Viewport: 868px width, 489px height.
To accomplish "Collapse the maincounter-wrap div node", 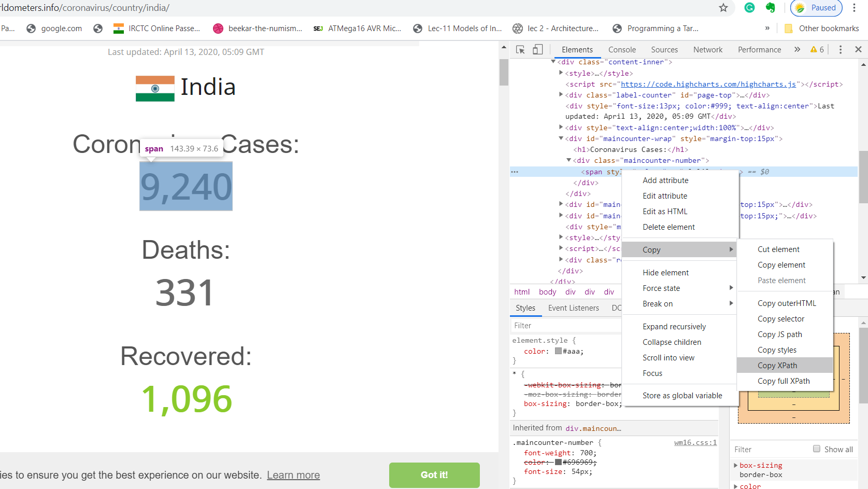I will pos(561,138).
